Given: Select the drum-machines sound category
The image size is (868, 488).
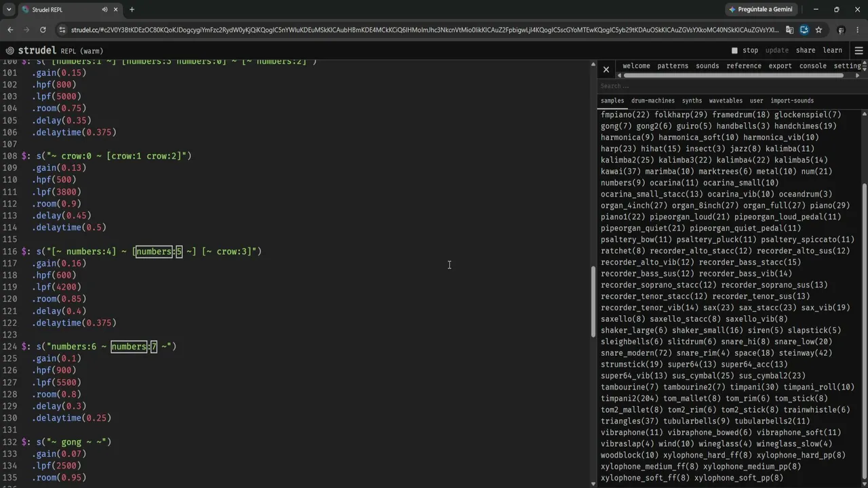Looking at the screenshot, I should coord(653,101).
